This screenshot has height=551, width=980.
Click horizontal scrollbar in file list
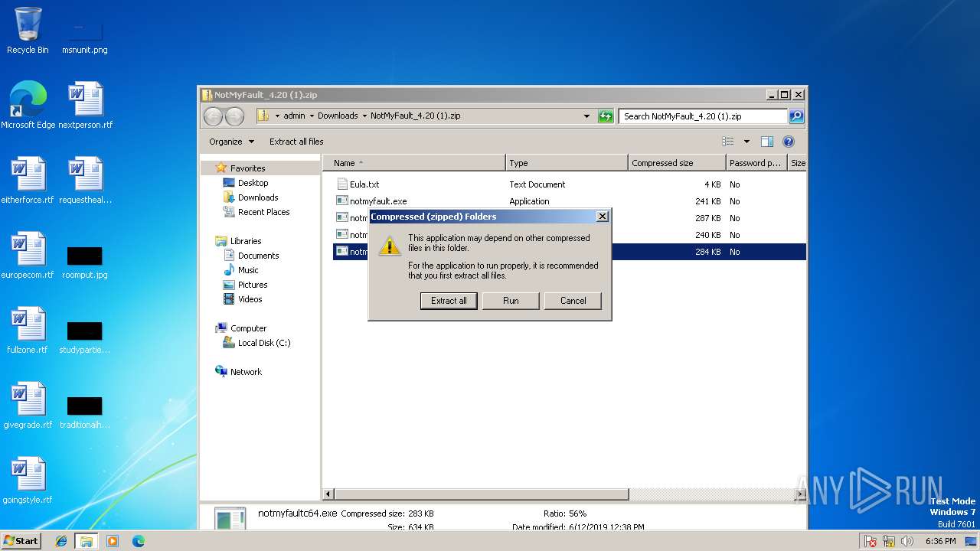tap(482, 494)
